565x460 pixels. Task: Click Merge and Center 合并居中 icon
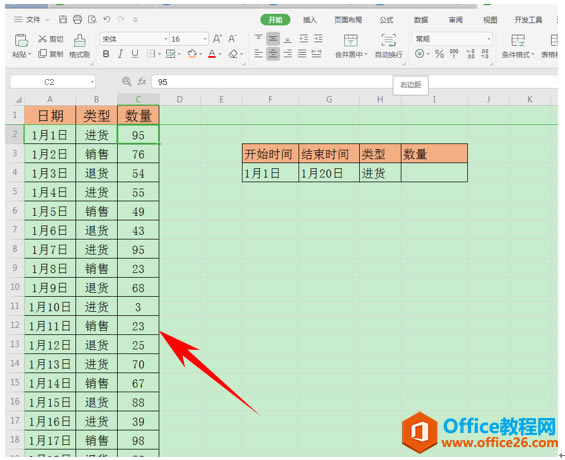pos(350,40)
